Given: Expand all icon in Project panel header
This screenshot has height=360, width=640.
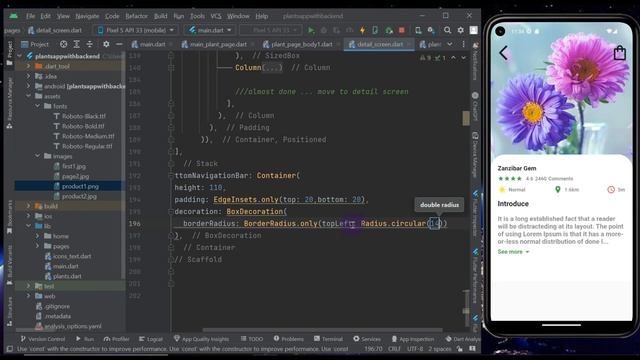Looking at the screenshot, I should pyautogui.click(x=76, y=44).
